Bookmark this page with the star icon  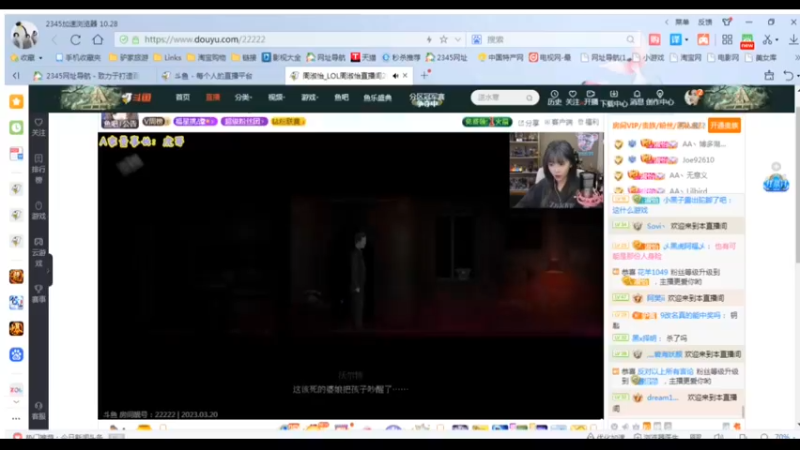[x=444, y=39]
